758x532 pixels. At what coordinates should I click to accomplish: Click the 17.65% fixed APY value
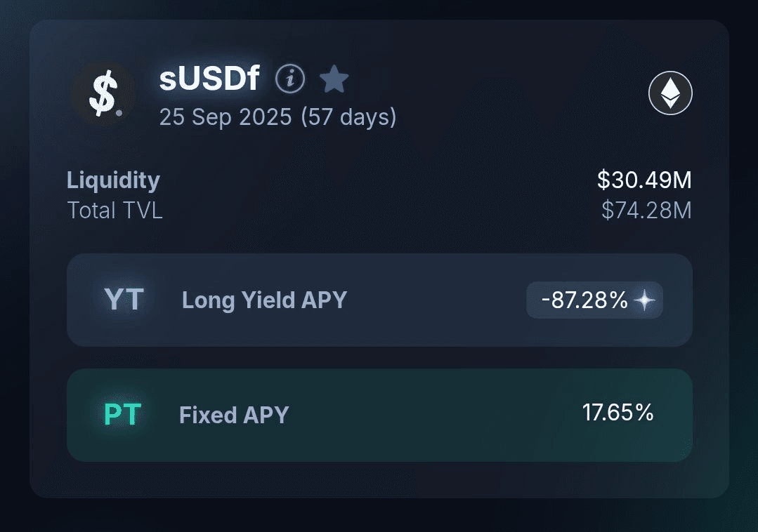tap(617, 413)
